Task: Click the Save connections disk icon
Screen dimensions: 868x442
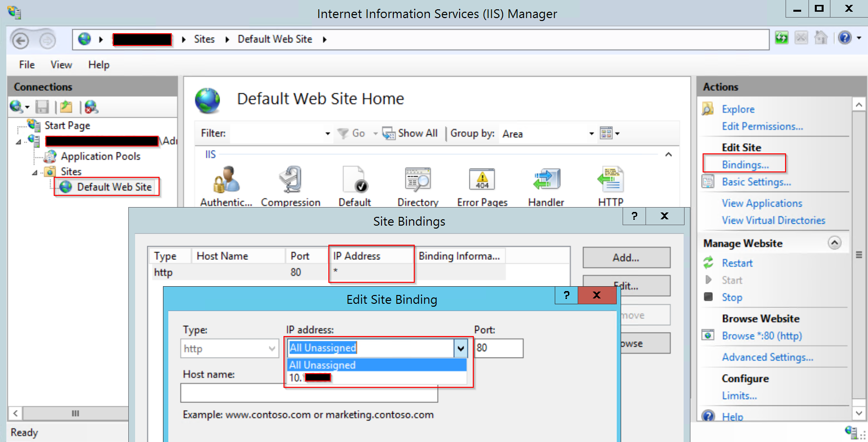Action: pyautogui.click(x=42, y=107)
